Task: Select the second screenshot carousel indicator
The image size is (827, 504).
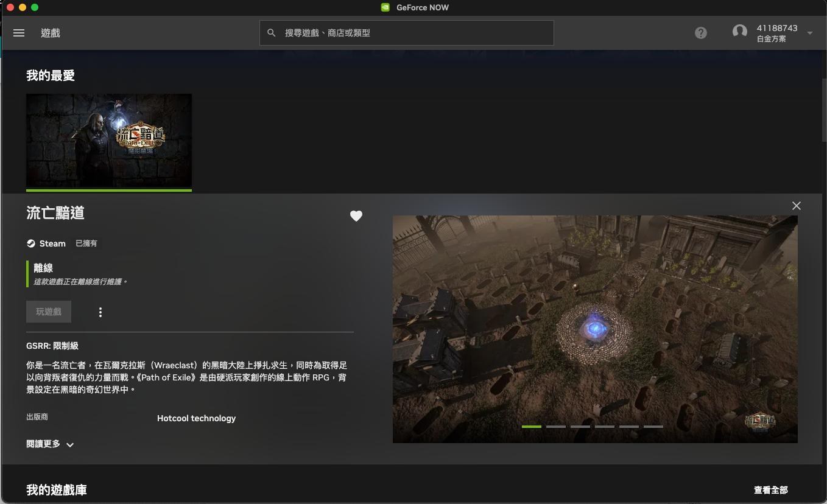Action: coord(556,427)
